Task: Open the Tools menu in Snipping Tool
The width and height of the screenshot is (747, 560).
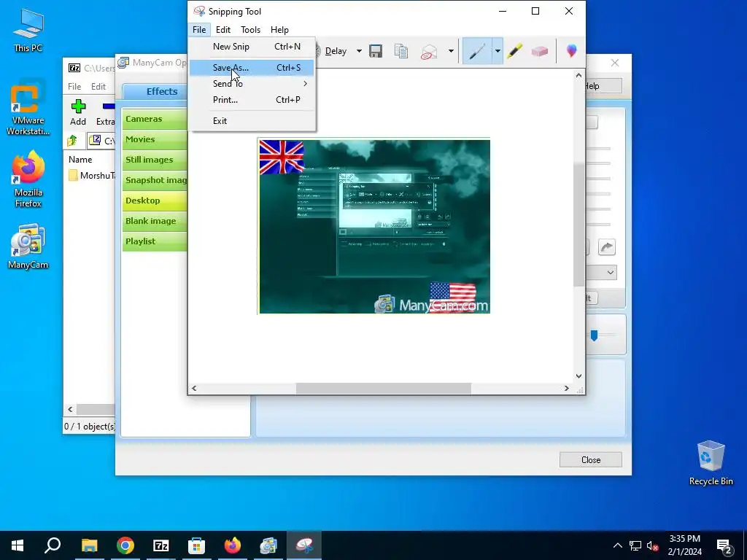Action: click(x=251, y=29)
